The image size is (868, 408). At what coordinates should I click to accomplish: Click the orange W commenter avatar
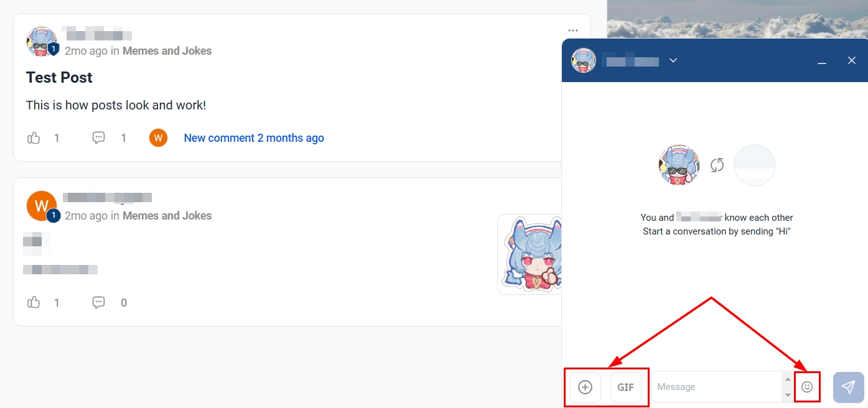click(x=159, y=138)
